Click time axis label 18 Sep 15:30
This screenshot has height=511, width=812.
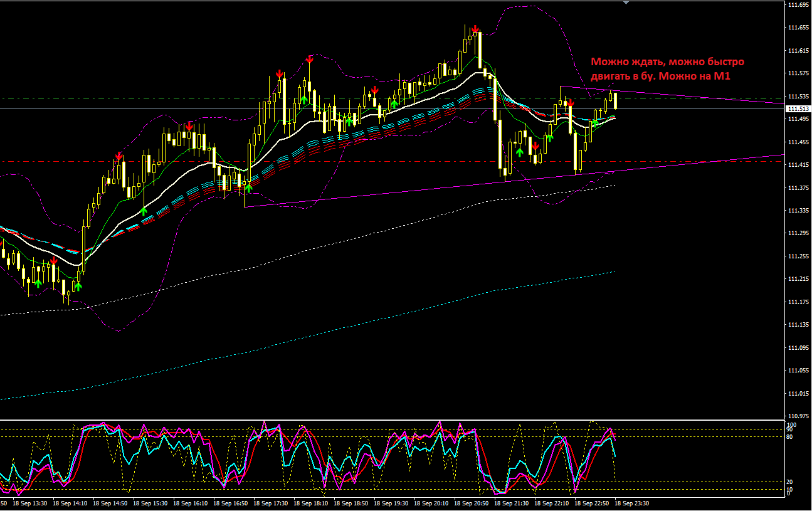150,503
